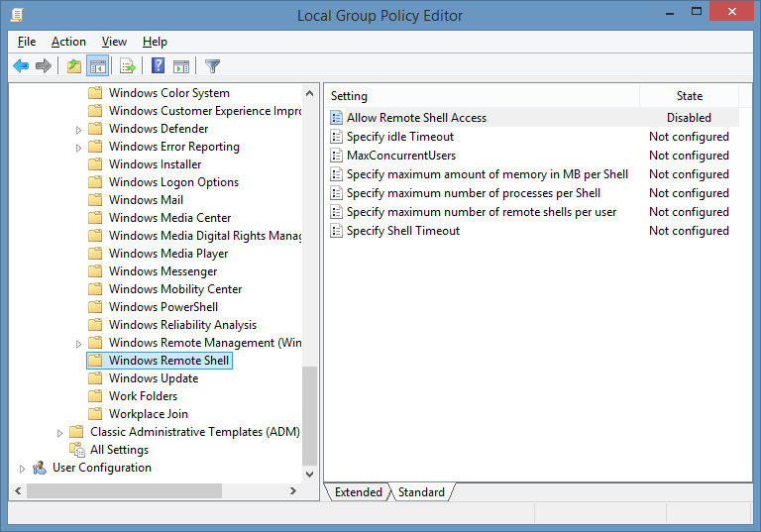This screenshot has height=532, width=761.
Task: Click the 'Disabled' state cell
Action: point(689,118)
